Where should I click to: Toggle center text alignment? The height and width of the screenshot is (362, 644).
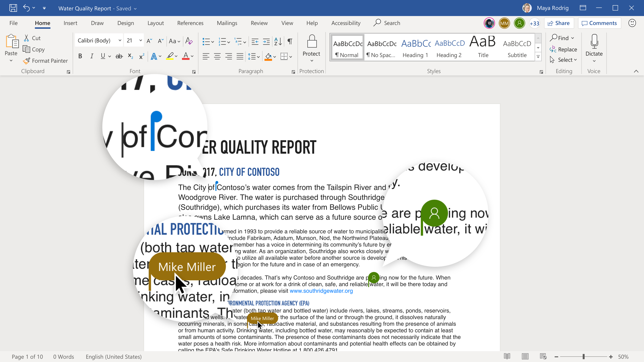(217, 56)
